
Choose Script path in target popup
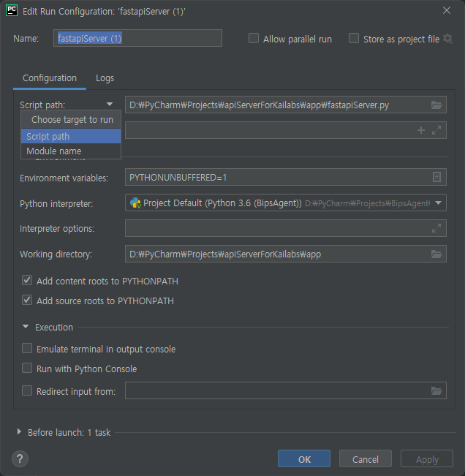click(x=71, y=136)
